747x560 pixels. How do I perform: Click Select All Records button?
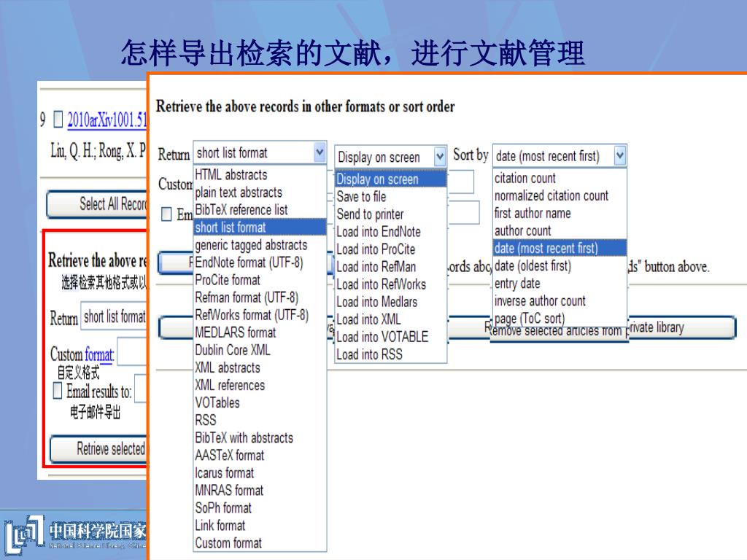point(97,204)
